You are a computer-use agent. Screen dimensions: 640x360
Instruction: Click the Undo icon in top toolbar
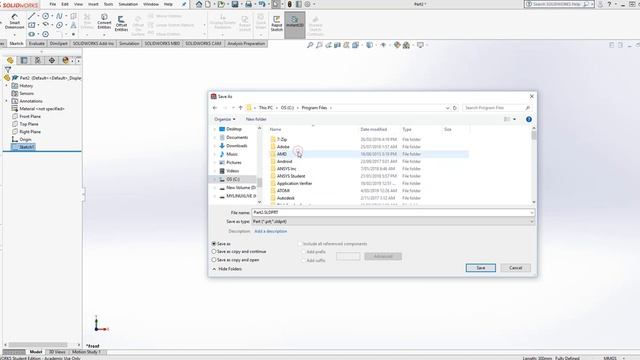tap(262, 4)
